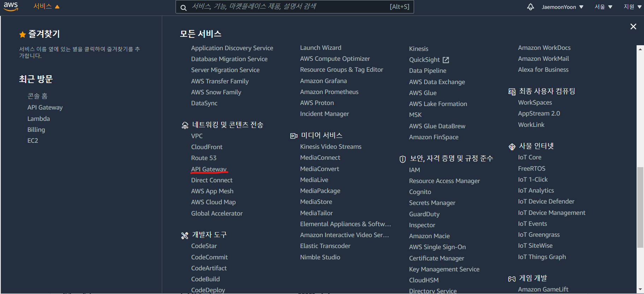Click the AWS logo icon

point(11,6)
